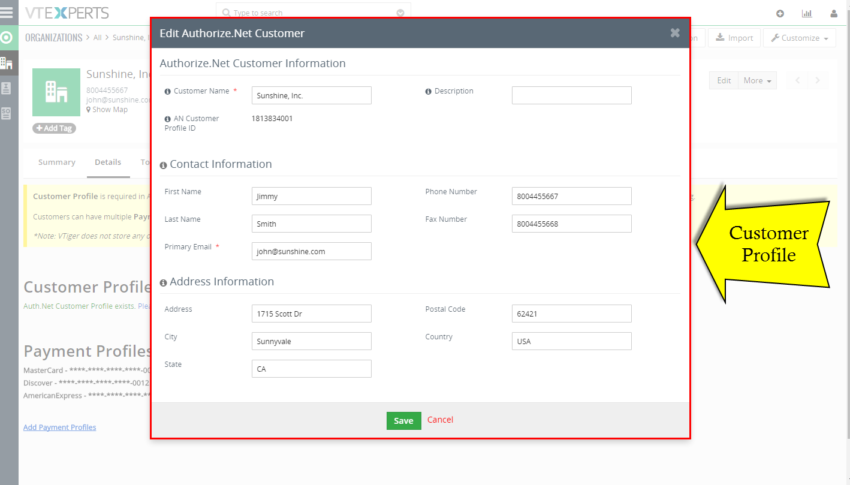Switch to the Details tab
Viewport: 850px width, 485px height.
tap(108, 162)
